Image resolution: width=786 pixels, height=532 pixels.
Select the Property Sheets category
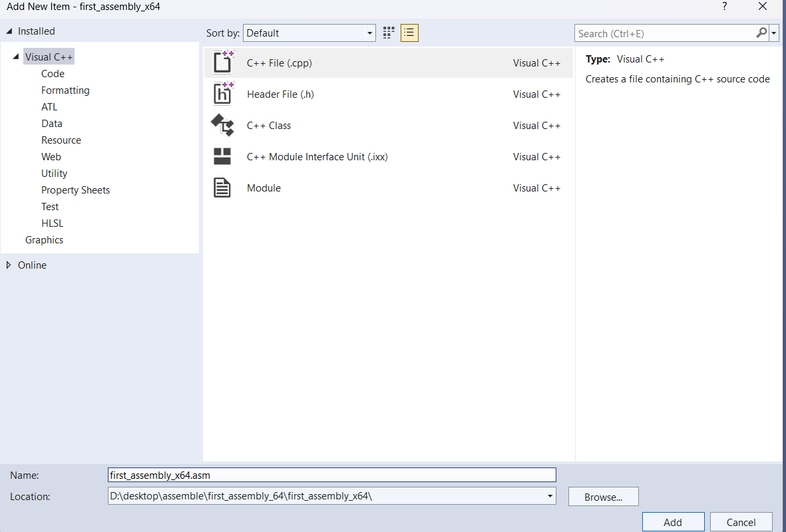75,190
